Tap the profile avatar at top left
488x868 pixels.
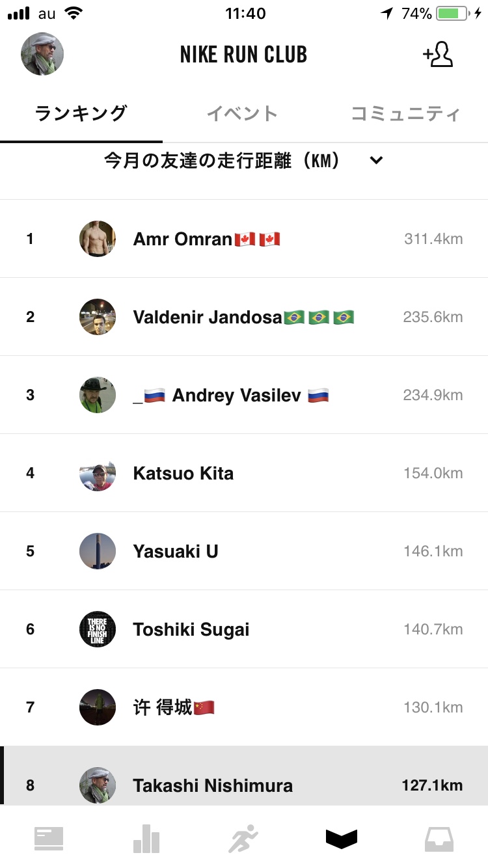[x=42, y=55]
